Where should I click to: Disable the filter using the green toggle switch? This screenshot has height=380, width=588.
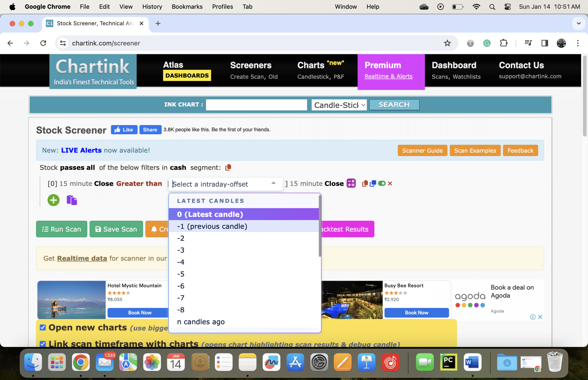coord(382,183)
